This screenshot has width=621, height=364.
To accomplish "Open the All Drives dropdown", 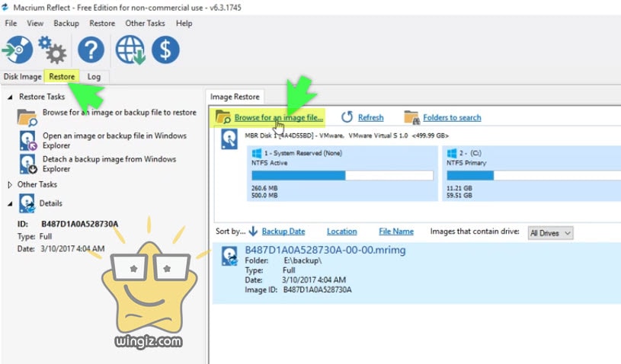I will (x=550, y=233).
